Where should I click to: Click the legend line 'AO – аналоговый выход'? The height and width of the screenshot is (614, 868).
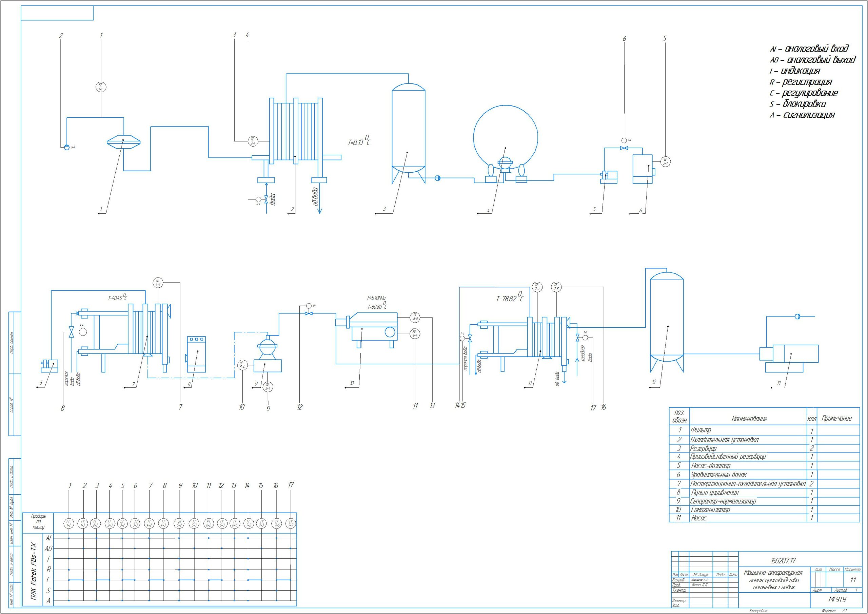coord(813,60)
